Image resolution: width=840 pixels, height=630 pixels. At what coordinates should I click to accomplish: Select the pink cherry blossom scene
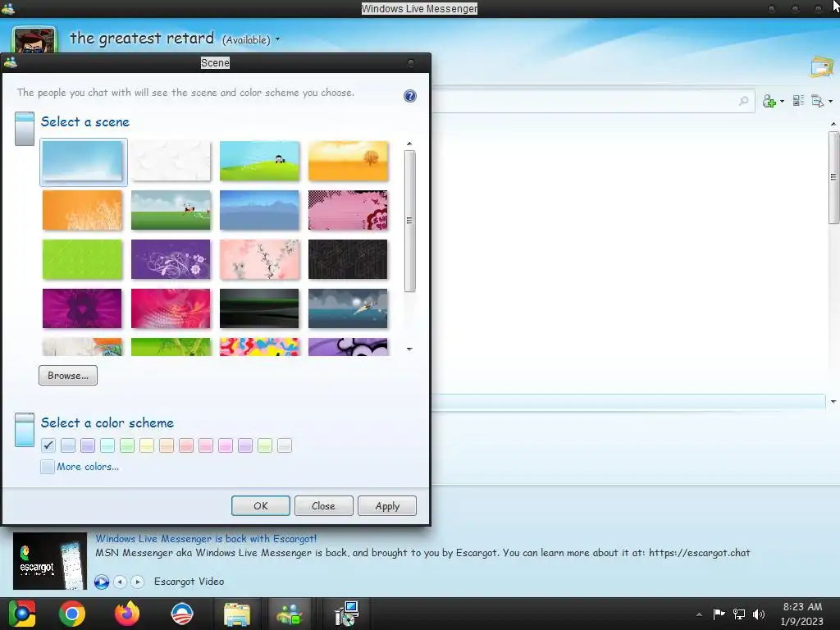coord(259,259)
